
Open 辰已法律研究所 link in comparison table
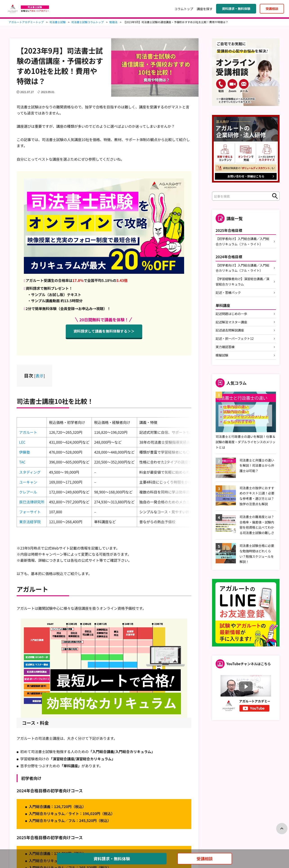[x=32, y=502]
